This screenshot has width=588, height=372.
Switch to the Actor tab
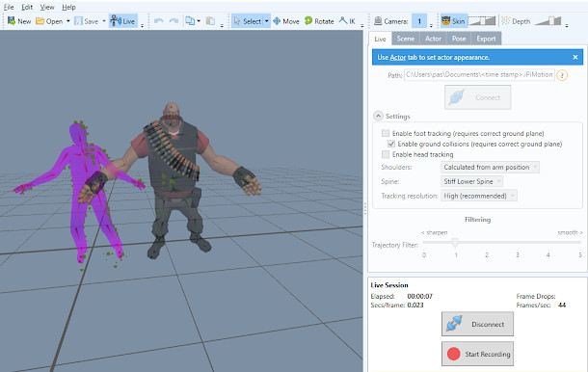click(x=433, y=39)
